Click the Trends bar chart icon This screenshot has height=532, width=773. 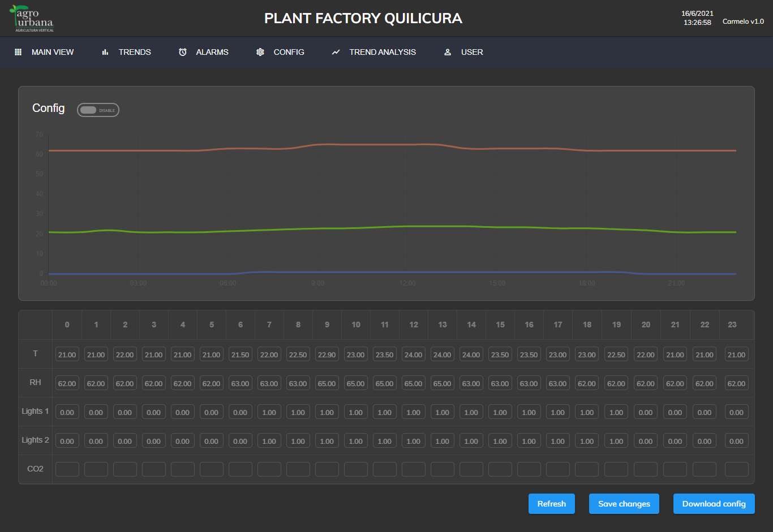(105, 52)
